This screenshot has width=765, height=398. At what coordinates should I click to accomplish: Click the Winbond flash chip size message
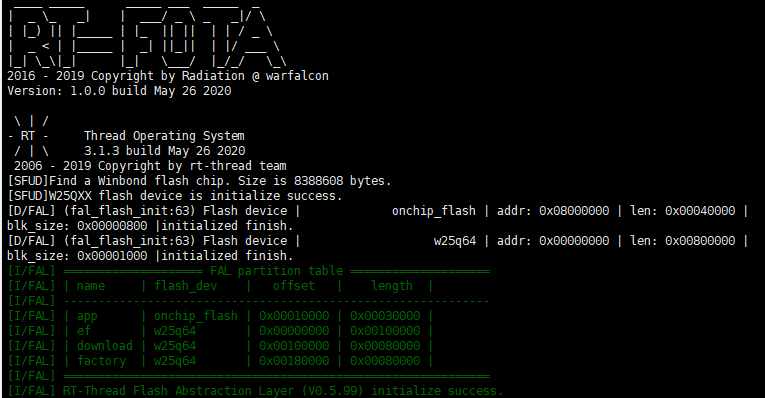coord(199,181)
